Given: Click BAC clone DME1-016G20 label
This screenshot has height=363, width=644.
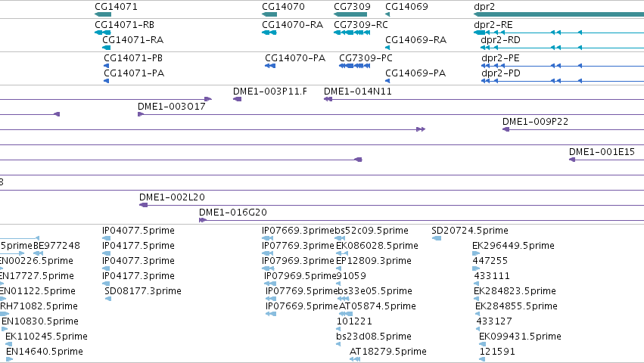Looking at the screenshot, I should point(233,213).
